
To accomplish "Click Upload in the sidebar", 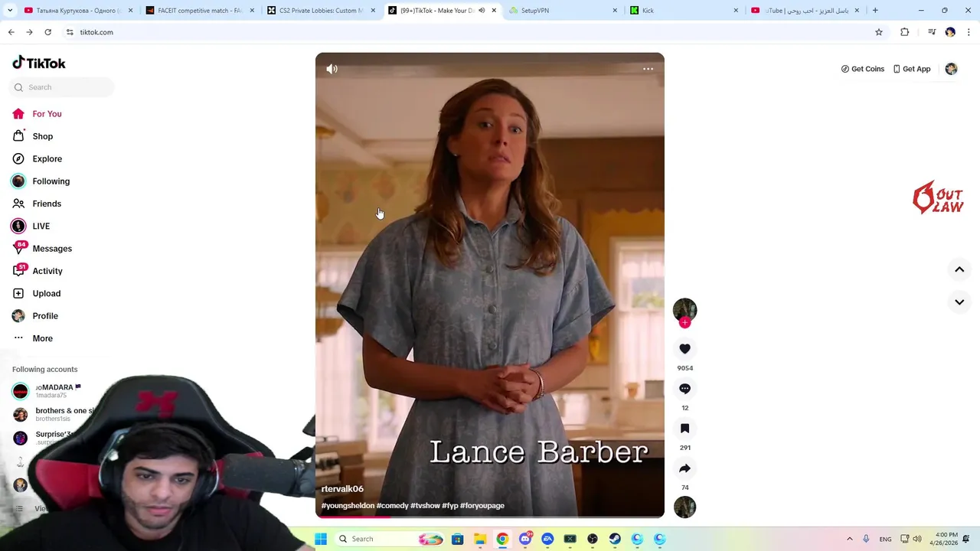I will (x=36, y=293).
